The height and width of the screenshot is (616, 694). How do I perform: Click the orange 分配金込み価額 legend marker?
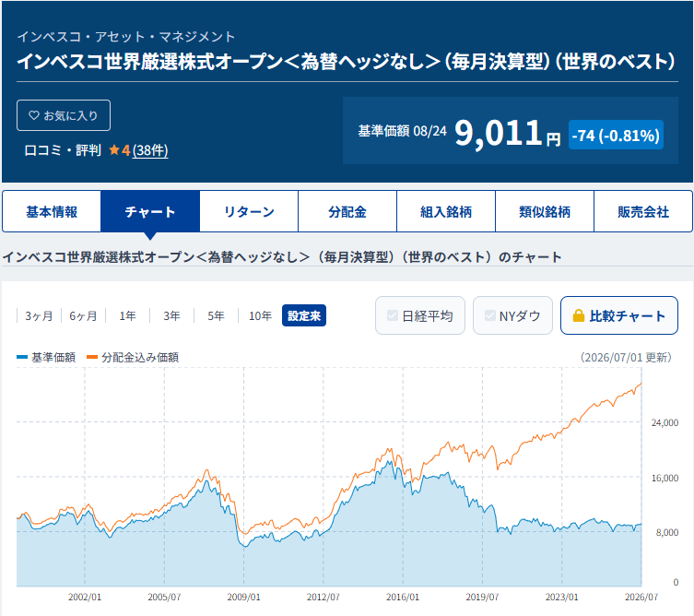[x=92, y=357]
